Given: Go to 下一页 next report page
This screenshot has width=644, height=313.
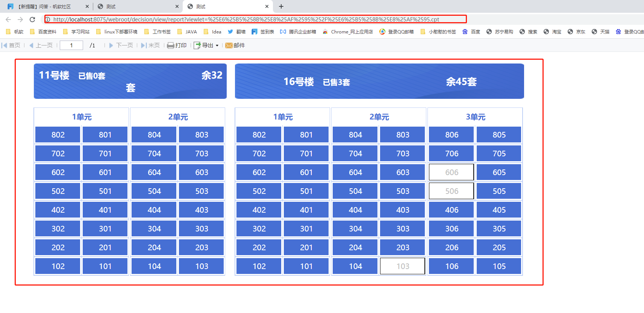Looking at the screenshot, I should click(x=121, y=45).
